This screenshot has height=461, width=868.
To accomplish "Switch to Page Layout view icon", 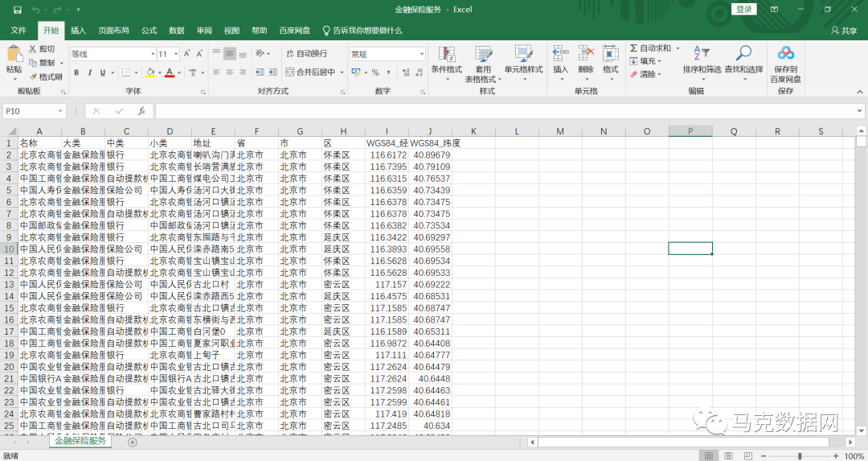I will tap(728, 456).
